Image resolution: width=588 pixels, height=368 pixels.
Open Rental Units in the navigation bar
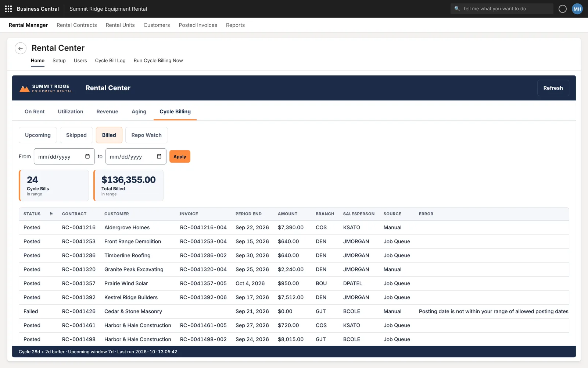[x=120, y=25]
